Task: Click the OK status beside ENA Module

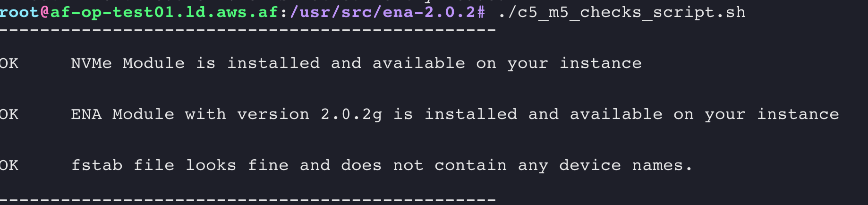Action: click(9, 114)
